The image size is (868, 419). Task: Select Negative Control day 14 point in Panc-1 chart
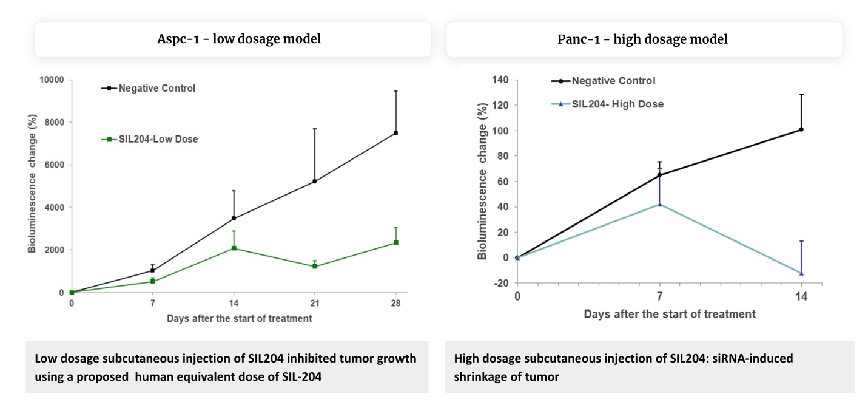click(x=801, y=129)
